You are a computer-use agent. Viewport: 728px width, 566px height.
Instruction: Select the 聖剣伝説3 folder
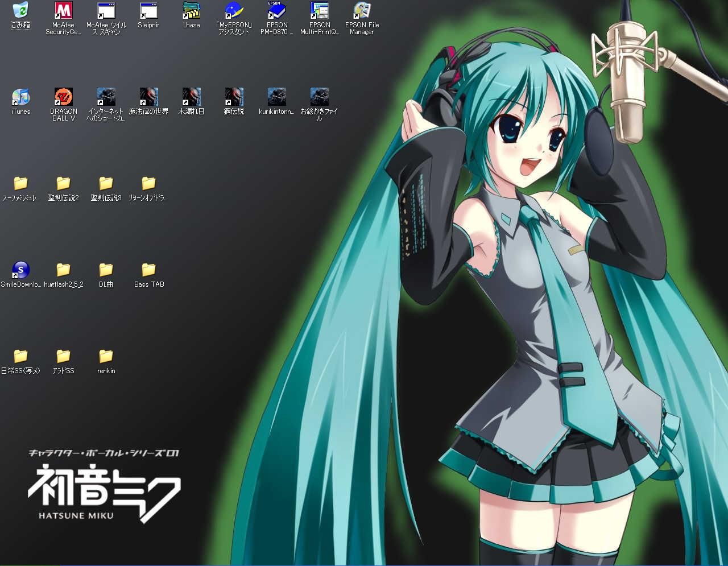click(106, 188)
